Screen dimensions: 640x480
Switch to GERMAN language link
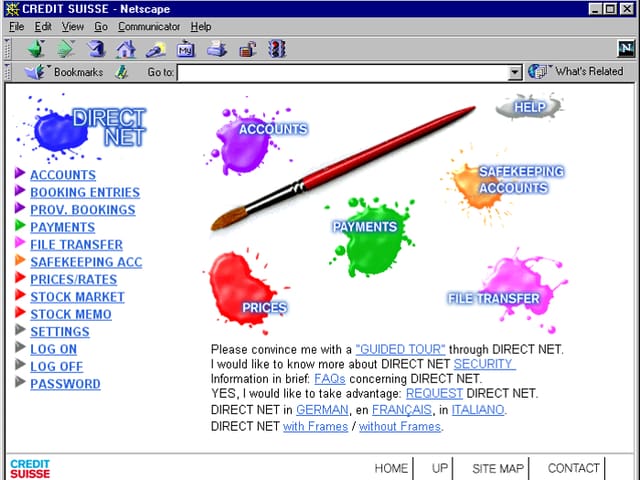pyautogui.click(x=322, y=409)
